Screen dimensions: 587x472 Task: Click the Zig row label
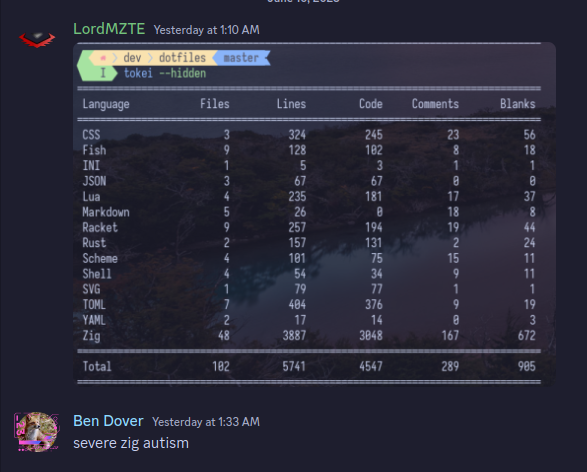pos(91,336)
